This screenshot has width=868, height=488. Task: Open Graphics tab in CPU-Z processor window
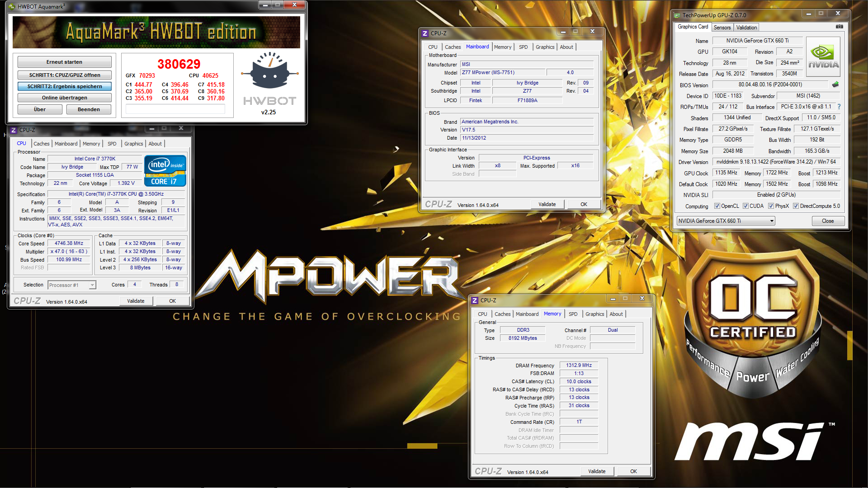[134, 144]
